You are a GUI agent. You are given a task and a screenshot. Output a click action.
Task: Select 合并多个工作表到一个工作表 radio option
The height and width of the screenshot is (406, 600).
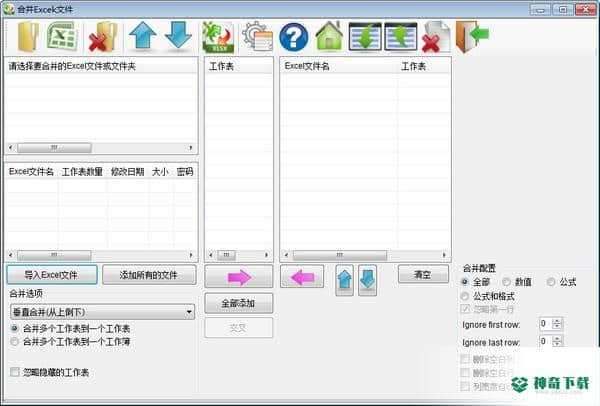[15, 328]
